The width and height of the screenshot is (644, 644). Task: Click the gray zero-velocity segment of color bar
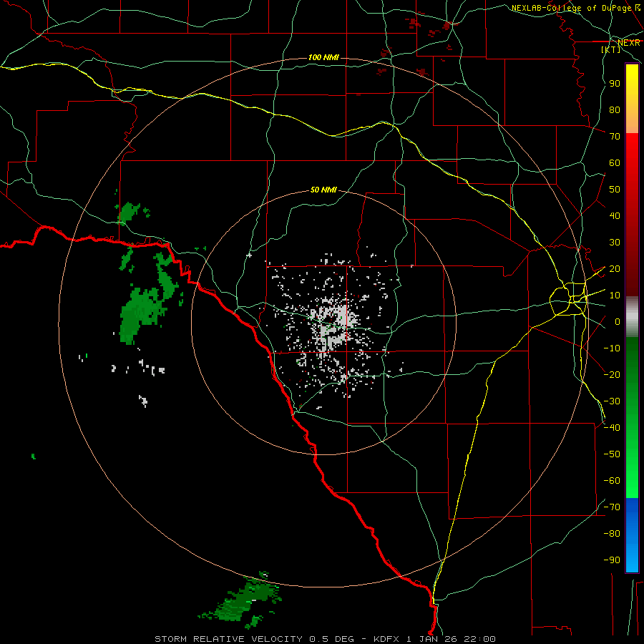pos(632,317)
